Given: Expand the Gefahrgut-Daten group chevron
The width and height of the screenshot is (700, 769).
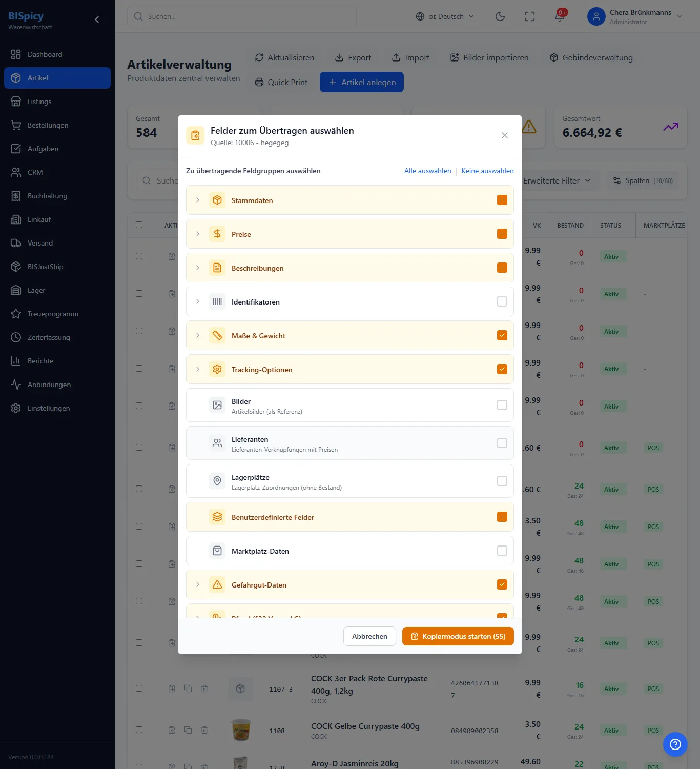Looking at the screenshot, I should tap(198, 584).
